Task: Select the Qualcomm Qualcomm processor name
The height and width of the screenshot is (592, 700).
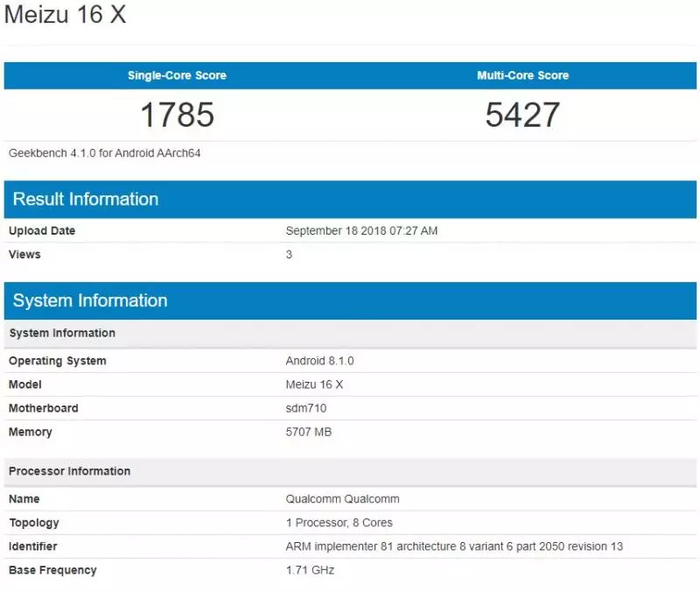Action: click(342, 499)
